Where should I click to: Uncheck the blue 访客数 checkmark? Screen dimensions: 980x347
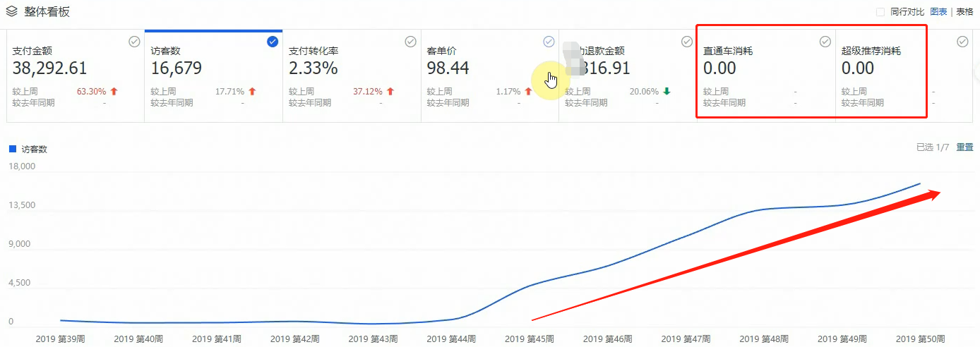[273, 42]
